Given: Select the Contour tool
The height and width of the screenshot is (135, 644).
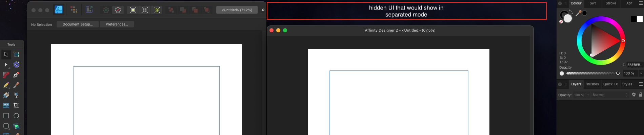Looking at the screenshot, I should pyautogui.click(x=16, y=65).
